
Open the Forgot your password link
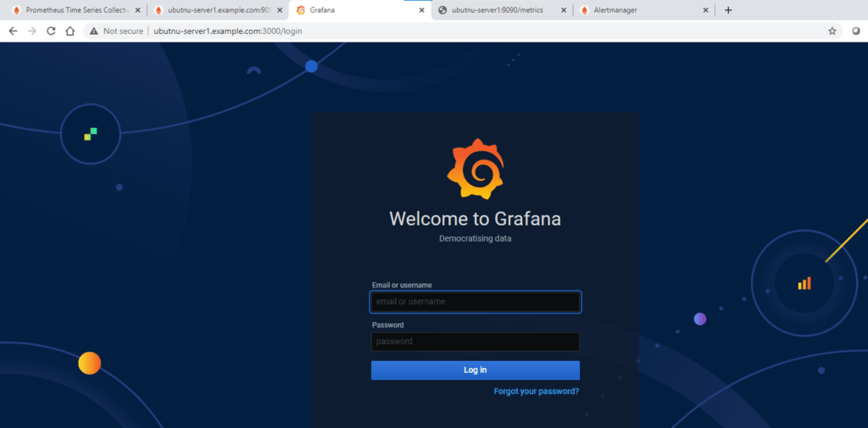tap(537, 392)
